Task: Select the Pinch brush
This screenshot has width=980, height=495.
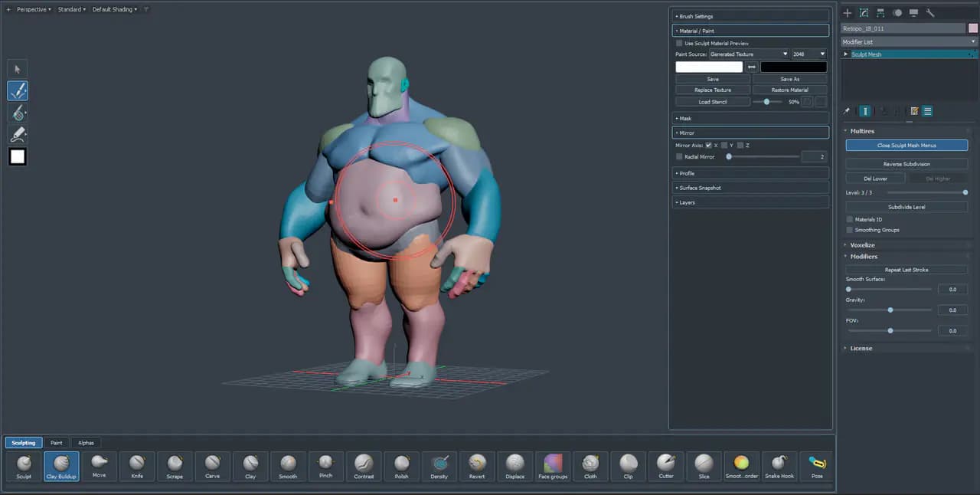Action: pos(325,466)
